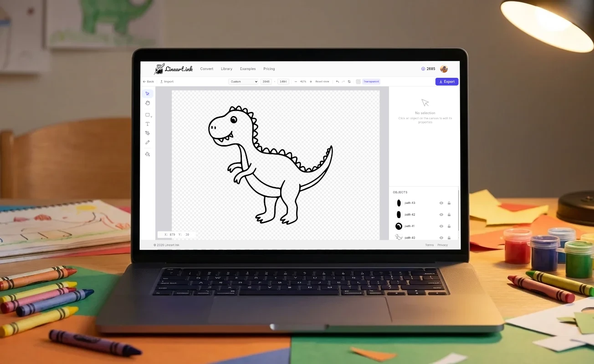Open the Pricing page
The width and height of the screenshot is (594, 364).
pyautogui.click(x=269, y=69)
